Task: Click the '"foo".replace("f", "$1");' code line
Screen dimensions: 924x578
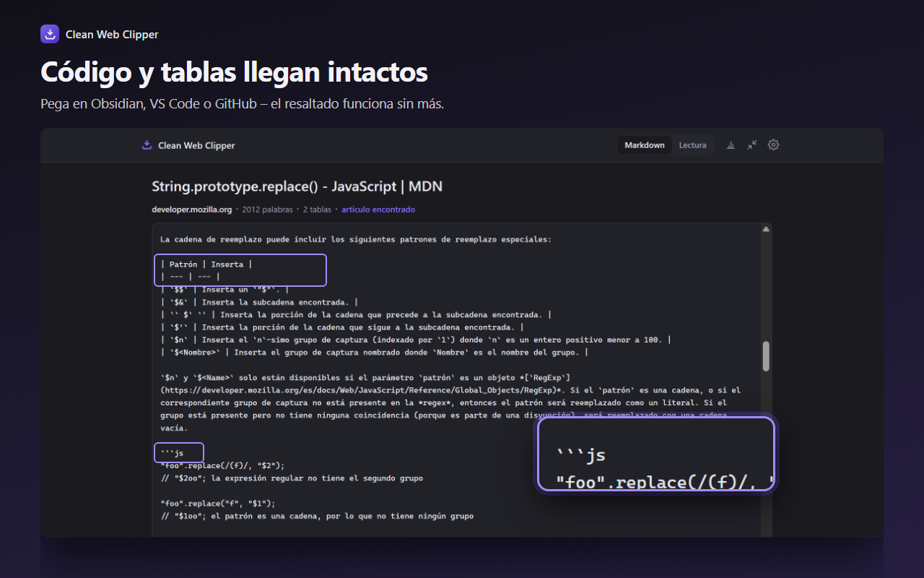Action: click(218, 503)
